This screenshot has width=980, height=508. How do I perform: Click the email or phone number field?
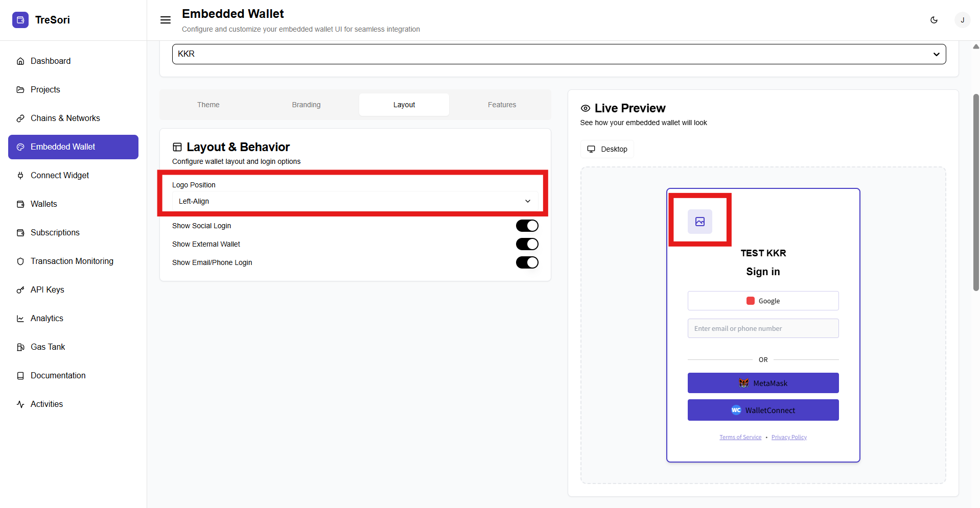coord(763,328)
